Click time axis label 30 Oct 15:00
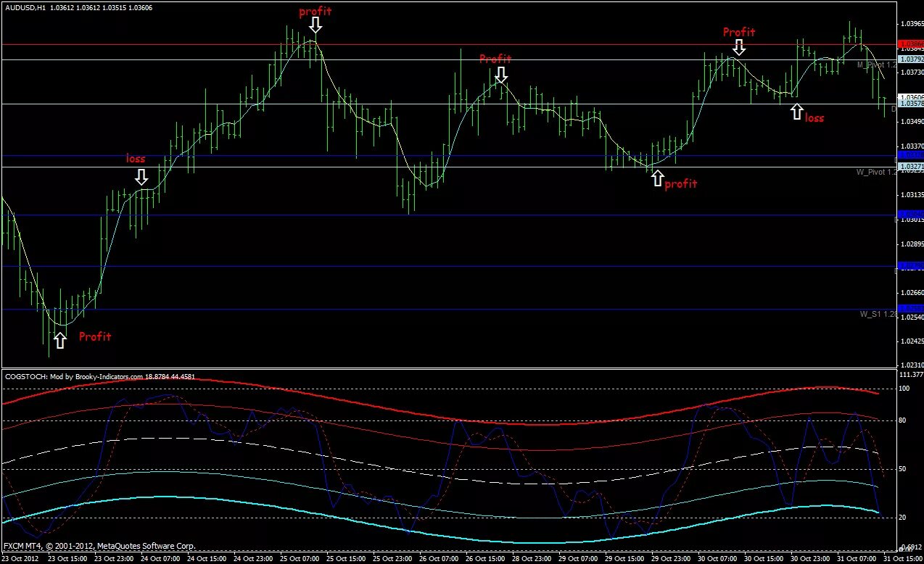The width and height of the screenshot is (924, 564). [764, 559]
